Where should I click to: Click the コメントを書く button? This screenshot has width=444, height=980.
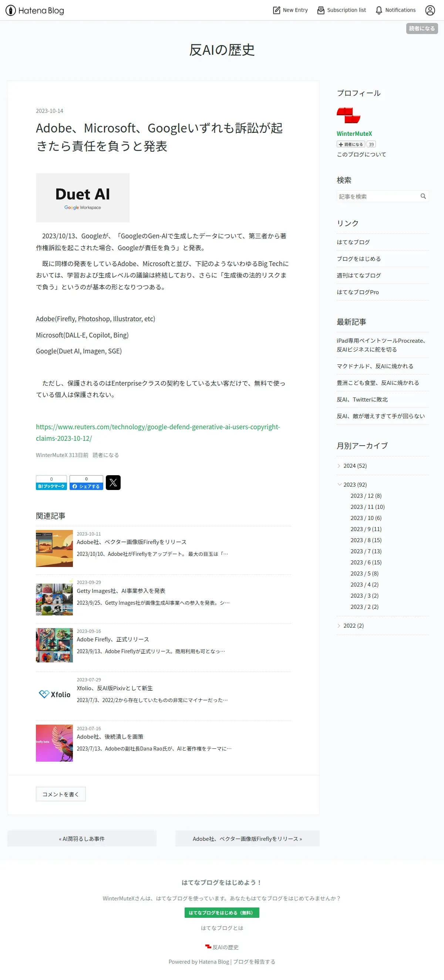[61, 794]
